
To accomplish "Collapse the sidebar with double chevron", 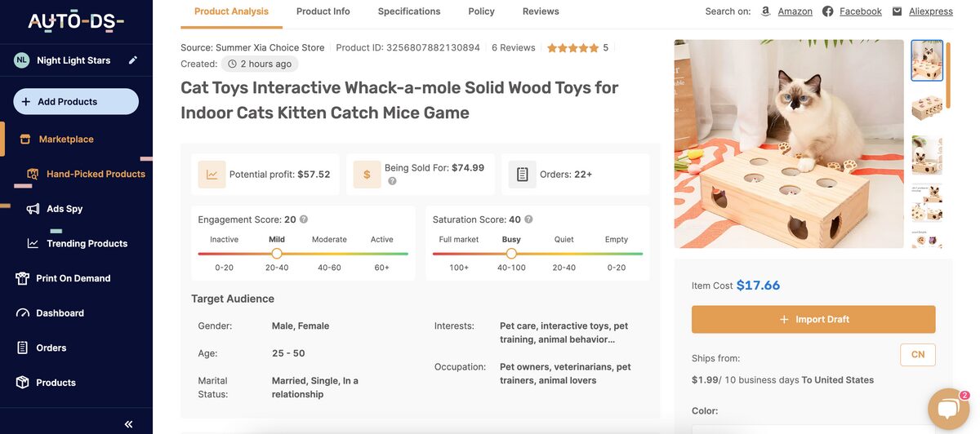I will pyautogui.click(x=128, y=424).
